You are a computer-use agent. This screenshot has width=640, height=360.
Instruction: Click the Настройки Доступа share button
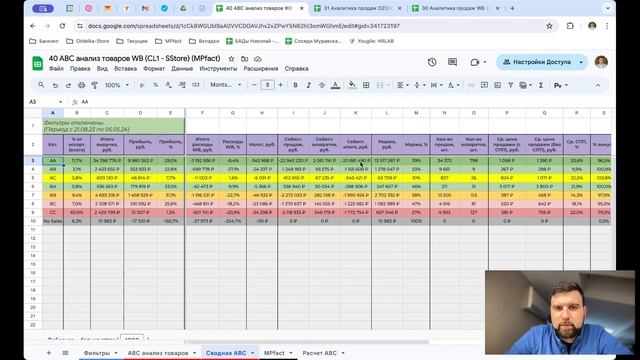click(x=537, y=62)
